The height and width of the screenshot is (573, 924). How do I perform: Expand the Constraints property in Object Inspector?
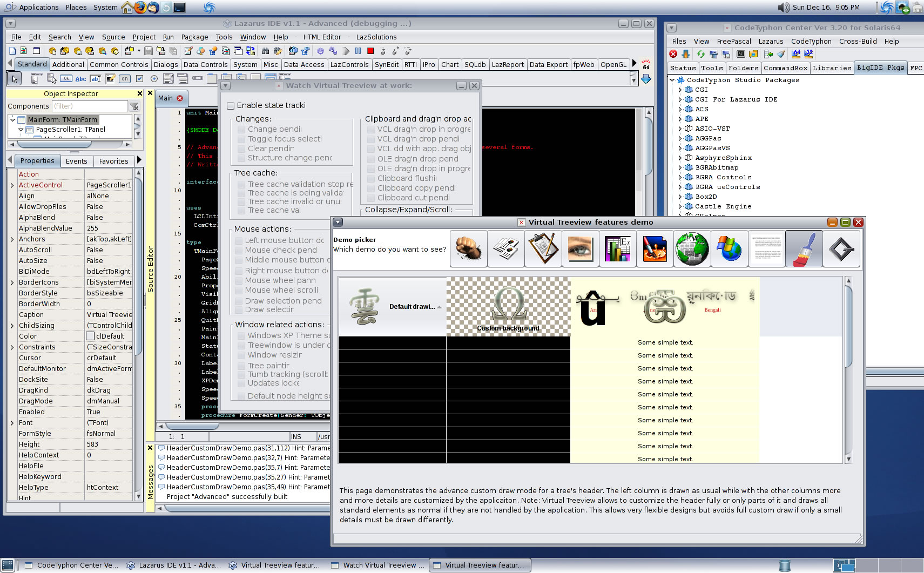coord(12,347)
